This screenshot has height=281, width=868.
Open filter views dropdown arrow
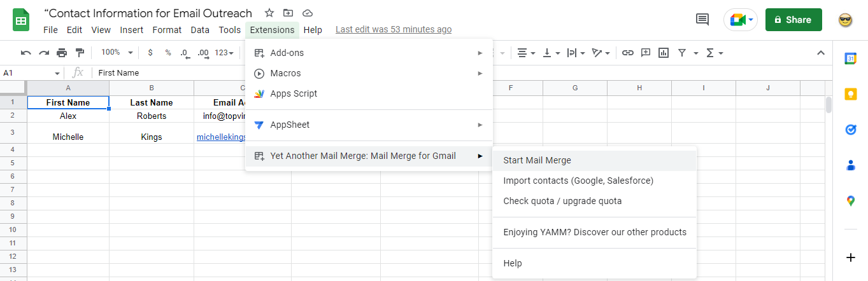pos(696,53)
